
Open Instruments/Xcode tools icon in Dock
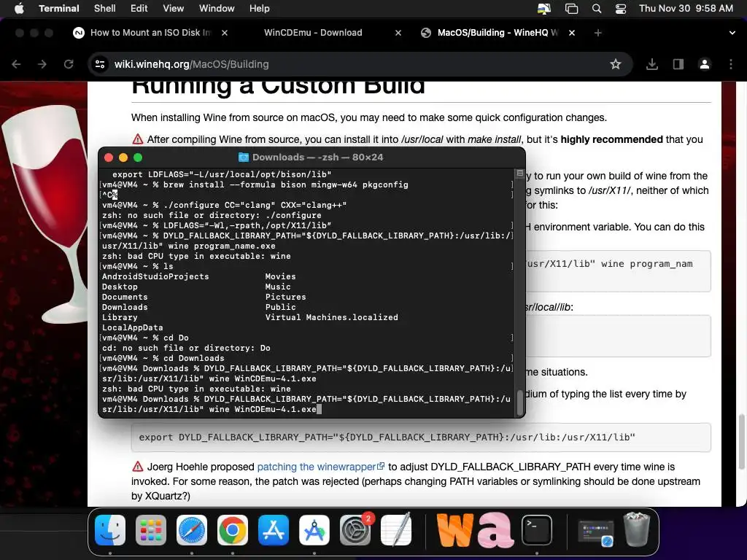point(314,530)
